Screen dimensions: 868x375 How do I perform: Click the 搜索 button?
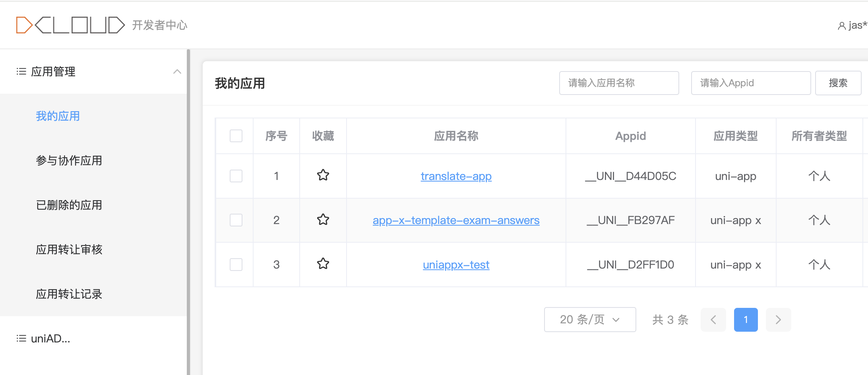pyautogui.click(x=838, y=83)
